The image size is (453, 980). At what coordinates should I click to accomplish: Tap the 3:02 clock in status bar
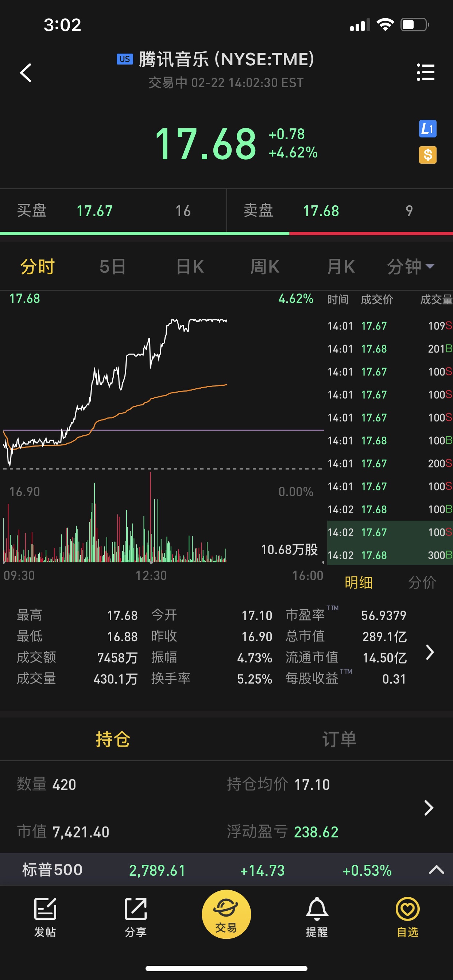(x=62, y=25)
